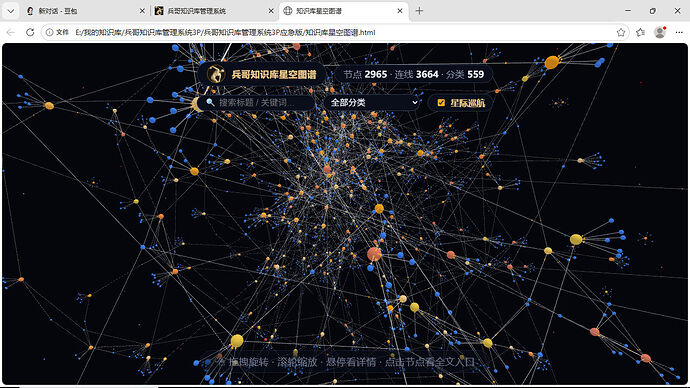Open the favorites list icon

[x=640, y=32]
